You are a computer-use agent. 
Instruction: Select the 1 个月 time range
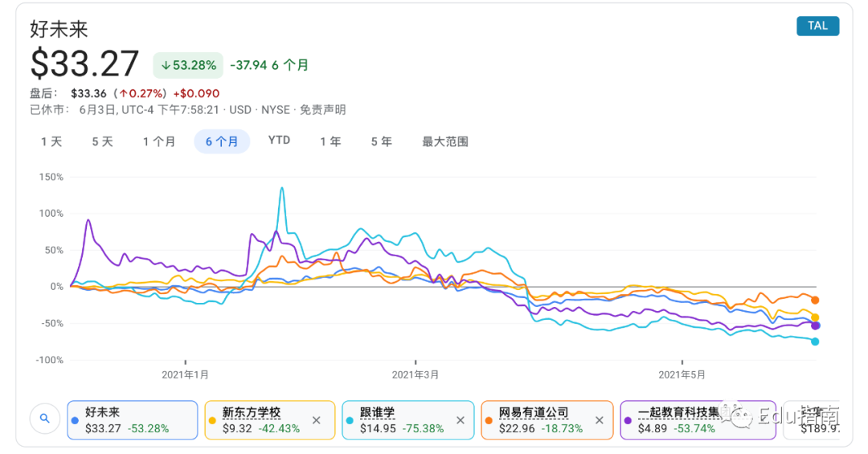click(x=159, y=141)
